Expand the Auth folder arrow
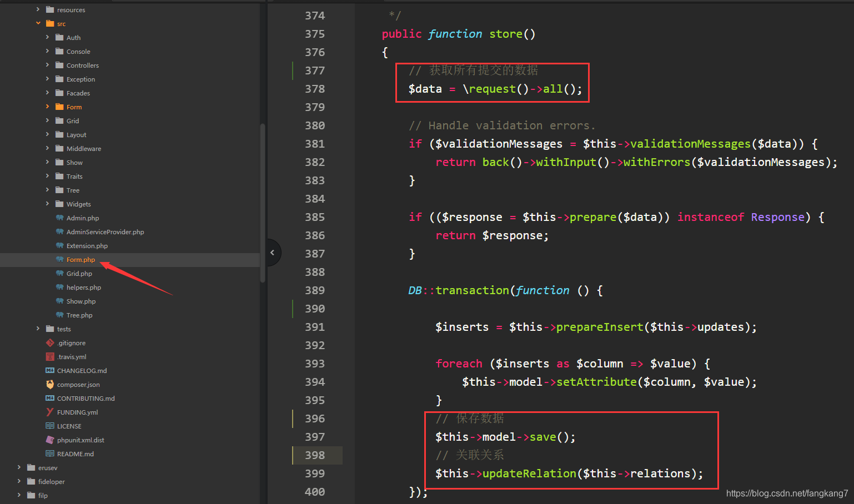 47,37
